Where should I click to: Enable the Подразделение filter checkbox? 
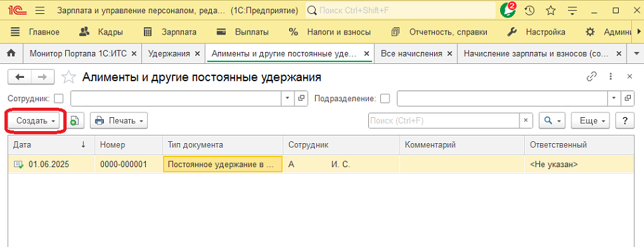385,99
